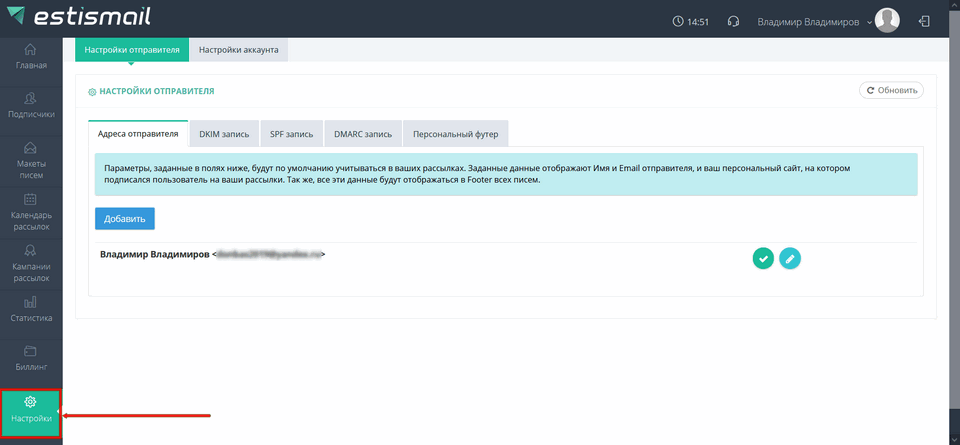
Task: Edit sender address with pencil icon
Action: (x=790, y=259)
